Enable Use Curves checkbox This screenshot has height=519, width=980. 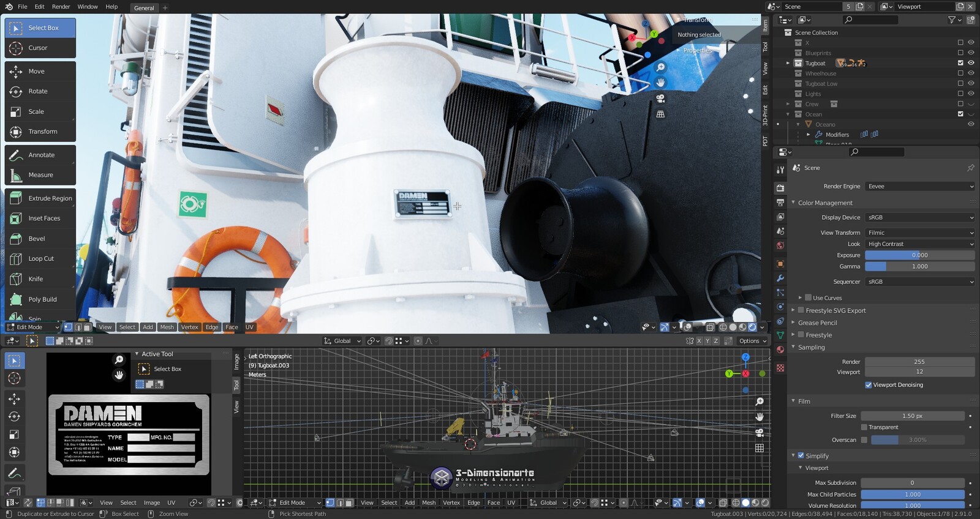click(x=809, y=297)
